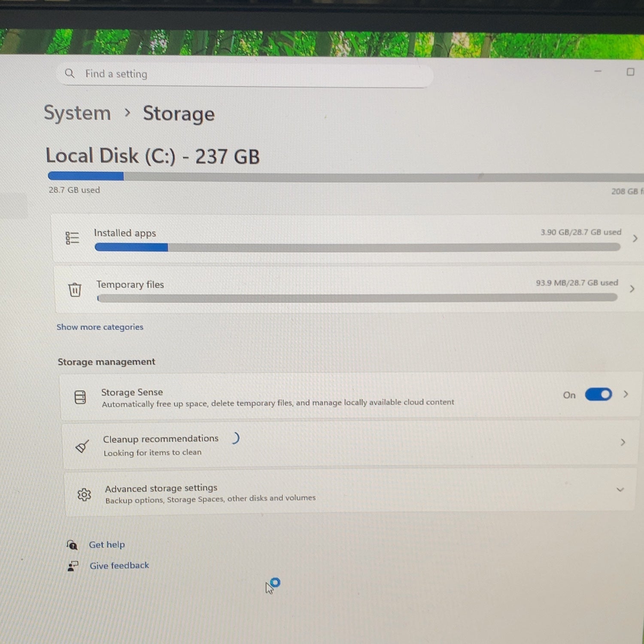Open Cleanup recommendations arrow
The height and width of the screenshot is (644, 644).
coord(623,442)
